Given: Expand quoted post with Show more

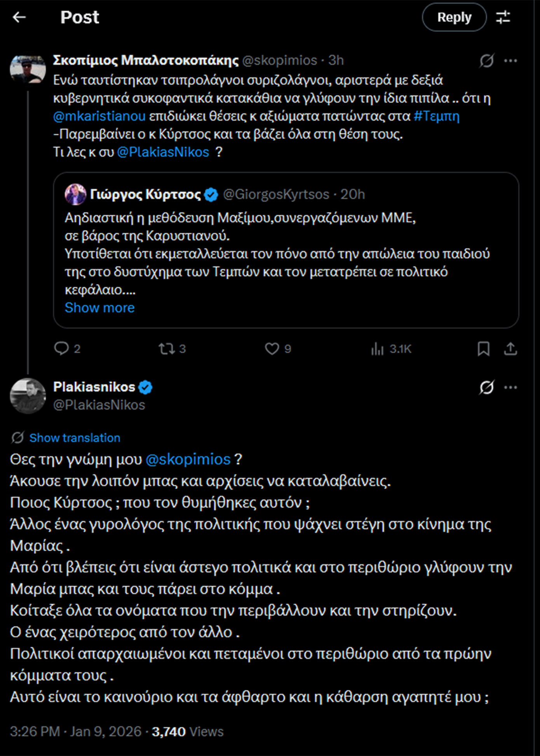Looking at the screenshot, I should 99,308.
